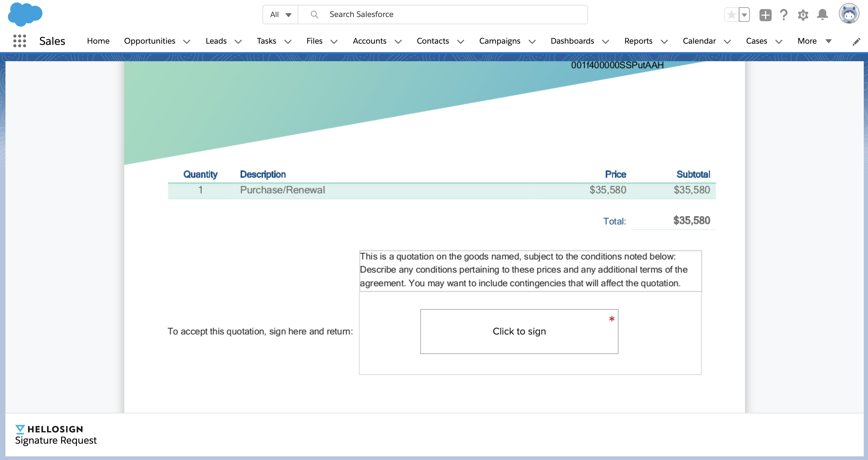Screen dimensions: 868x460
Task: Open the notifications bell
Action: [x=822, y=15]
